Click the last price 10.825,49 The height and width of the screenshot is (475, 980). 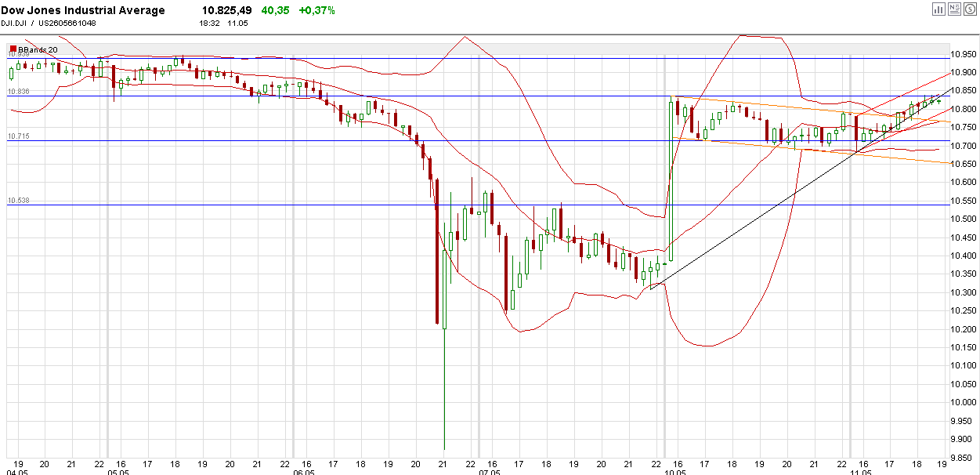pyautogui.click(x=226, y=10)
